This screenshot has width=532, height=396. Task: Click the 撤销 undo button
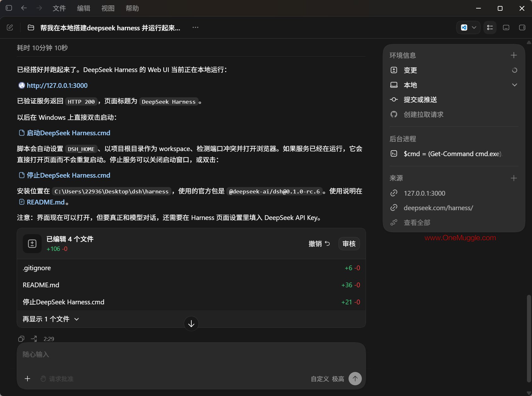pyautogui.click(x=319, y=244)
